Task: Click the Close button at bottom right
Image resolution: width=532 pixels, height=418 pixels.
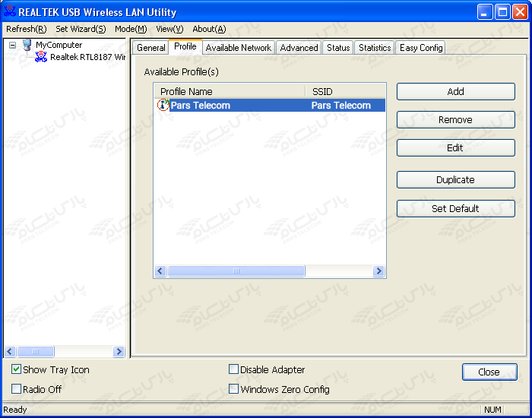Action: click(489, 372)
